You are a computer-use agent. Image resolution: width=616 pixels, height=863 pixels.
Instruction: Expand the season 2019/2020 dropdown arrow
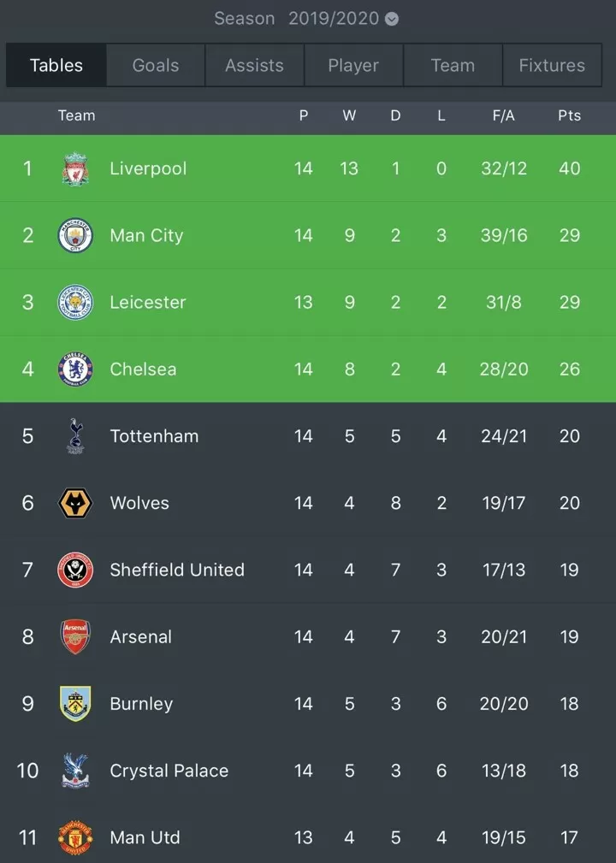pos(391,19)
